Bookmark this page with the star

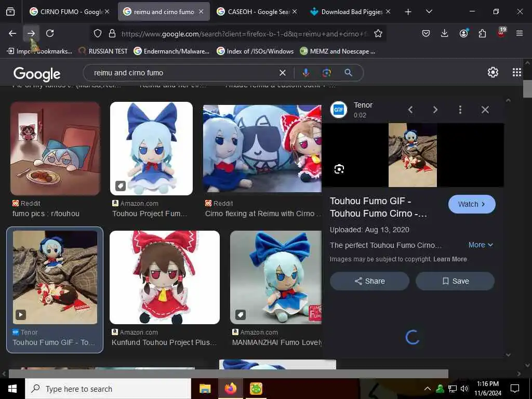pyautogui.click(x=378, y=34)
